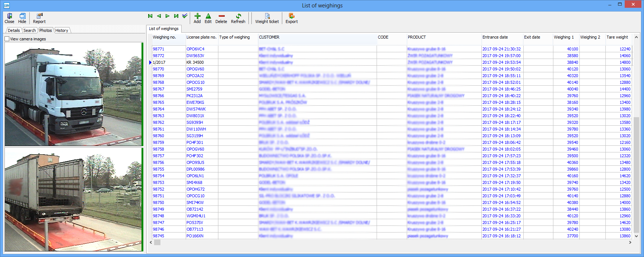644x257 pixels.
Task: Click the License plate no. column header
Action: point(201,37)
